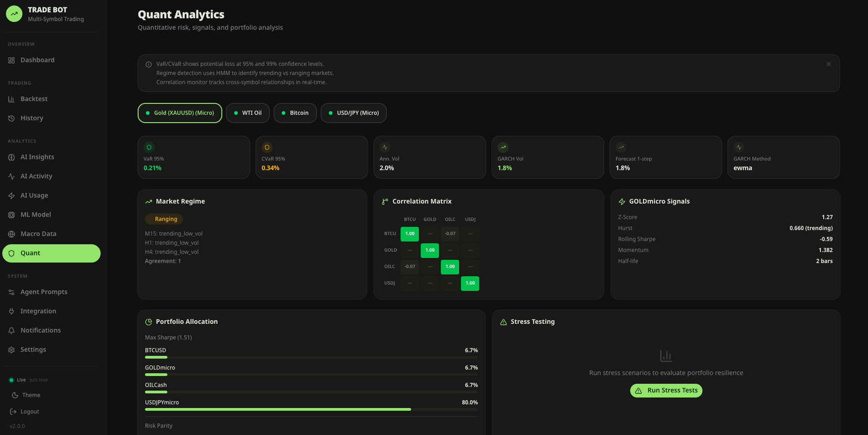Click the BTCUSD allocation progress bar

click(x=311, y=357)
